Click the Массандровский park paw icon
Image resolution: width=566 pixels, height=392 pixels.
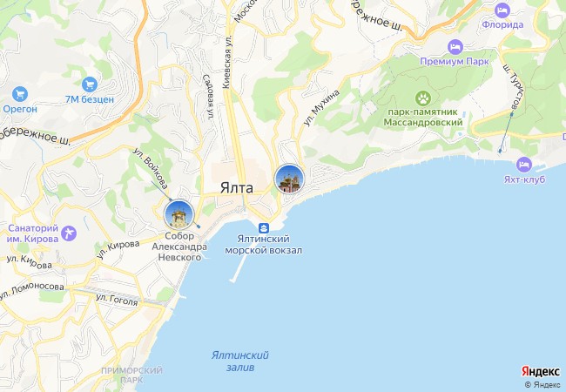coord(422,98)
